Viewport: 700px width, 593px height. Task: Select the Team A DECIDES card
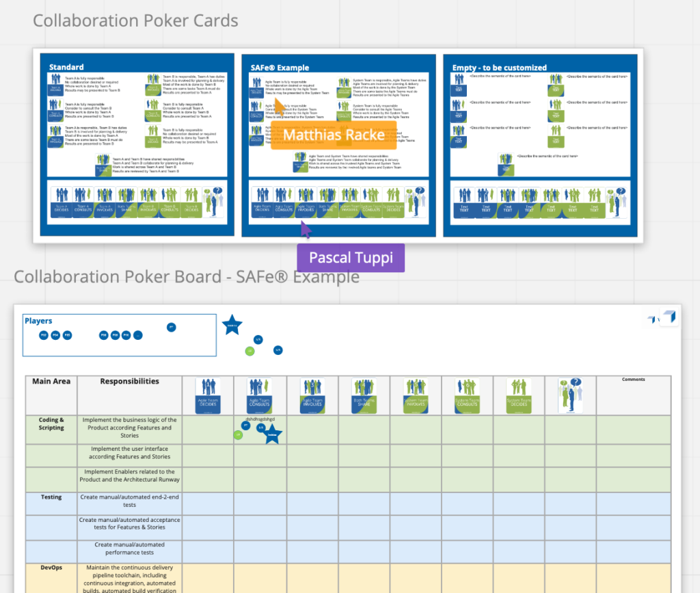61,202
